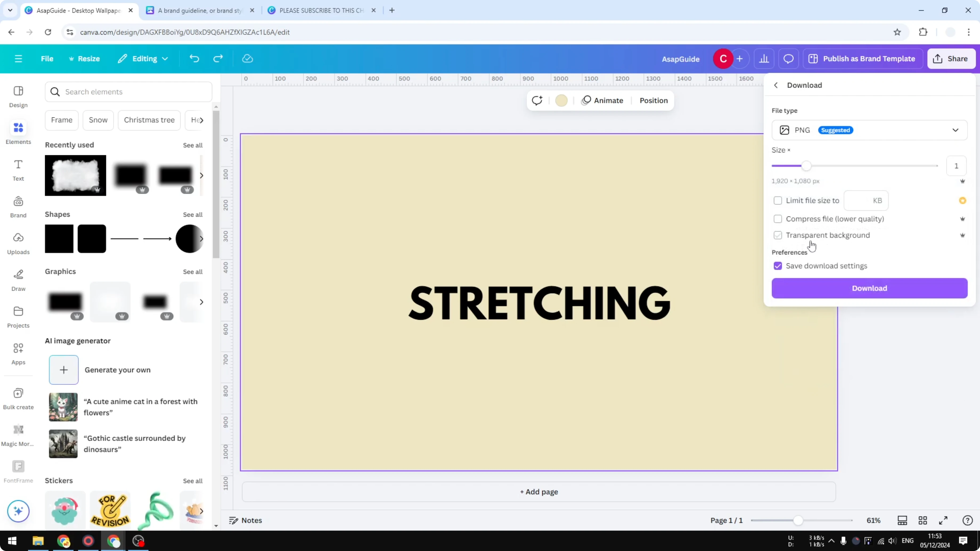
Task: Open the Resize menu
Action: coord(84,59)
